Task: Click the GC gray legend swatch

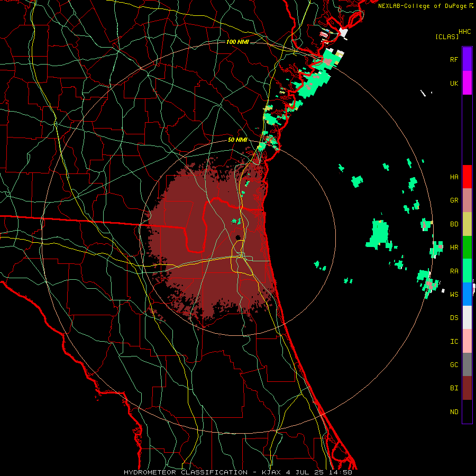Action: click(x=467, y=364)
